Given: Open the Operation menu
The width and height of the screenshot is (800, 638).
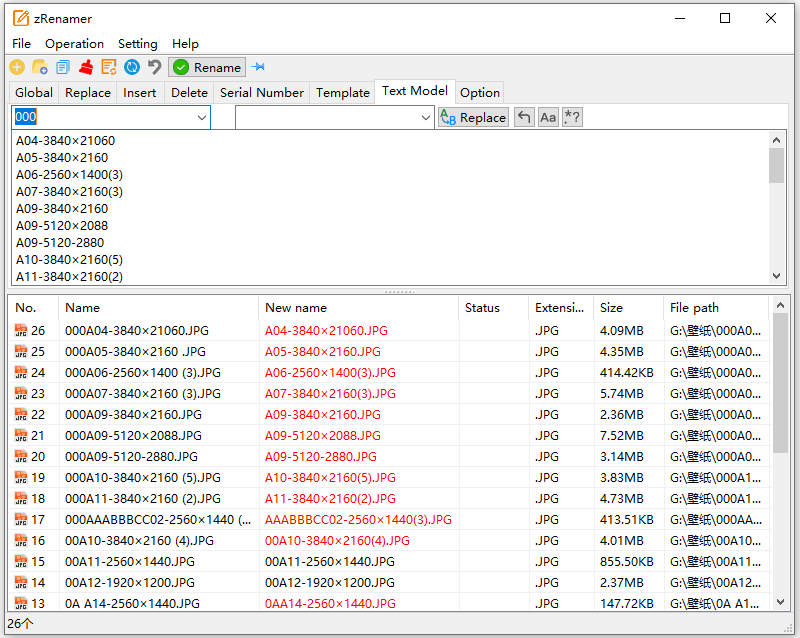Looking at the screenshot, I should pyautogui.click(x=74, y=44).
